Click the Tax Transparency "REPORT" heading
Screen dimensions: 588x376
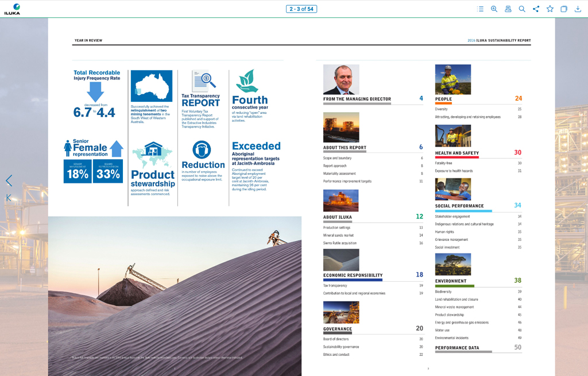[200, 103]
